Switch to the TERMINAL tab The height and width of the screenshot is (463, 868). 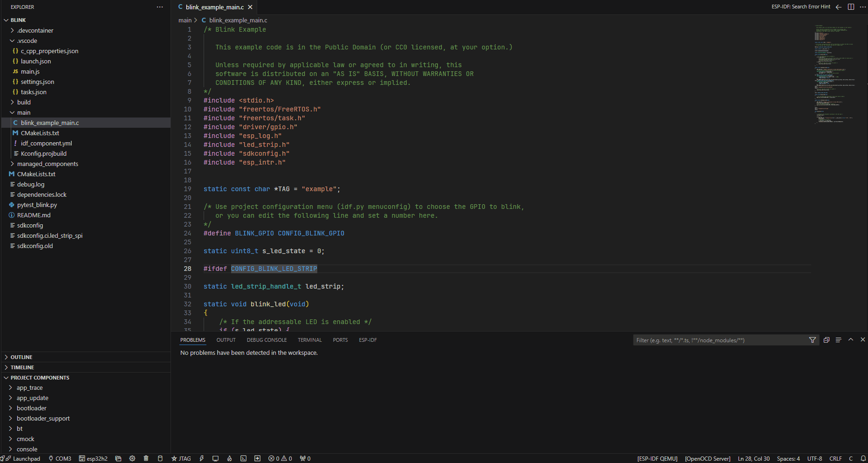[x=309, y=340]
